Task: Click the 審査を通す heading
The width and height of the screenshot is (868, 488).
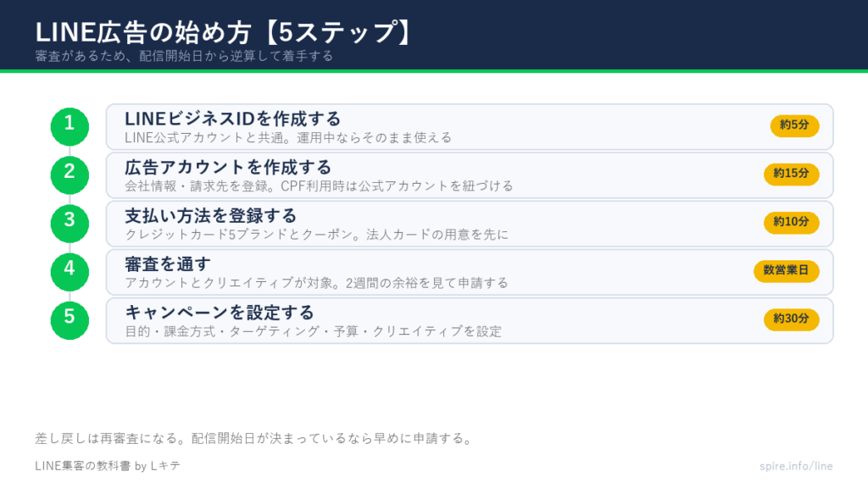Action: pyautogui.click(x=168, y=264)
